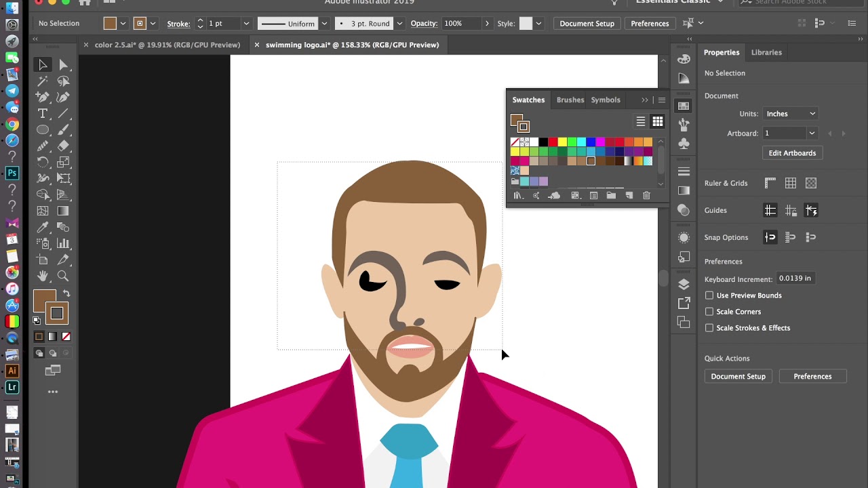868x488 pixels.
Task: Select the Mesh tool
Action: tap(43, 211)
